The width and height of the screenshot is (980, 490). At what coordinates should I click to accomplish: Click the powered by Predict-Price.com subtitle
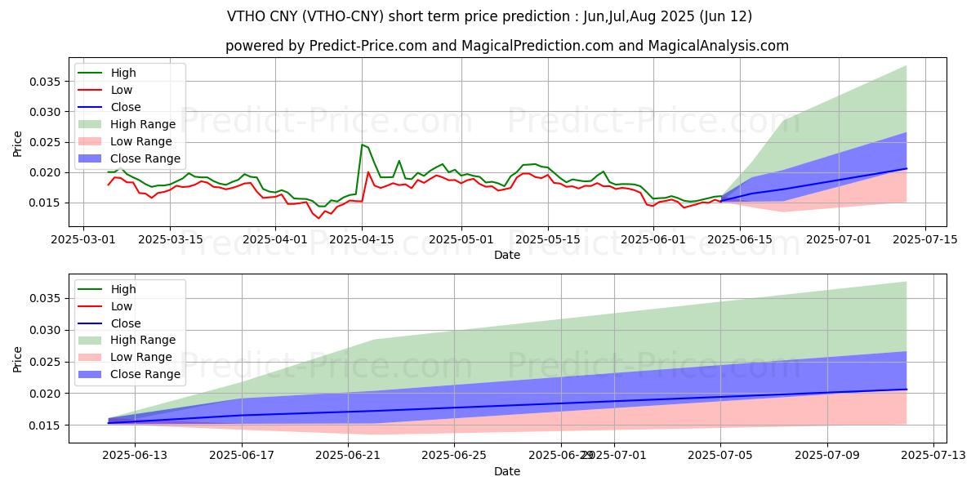tap(507, 46)
